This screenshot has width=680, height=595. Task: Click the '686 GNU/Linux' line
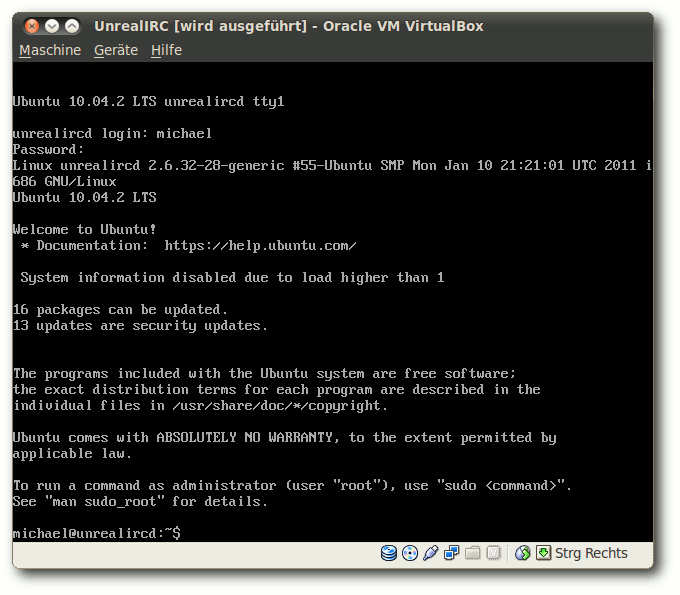(x=65, y=182)
